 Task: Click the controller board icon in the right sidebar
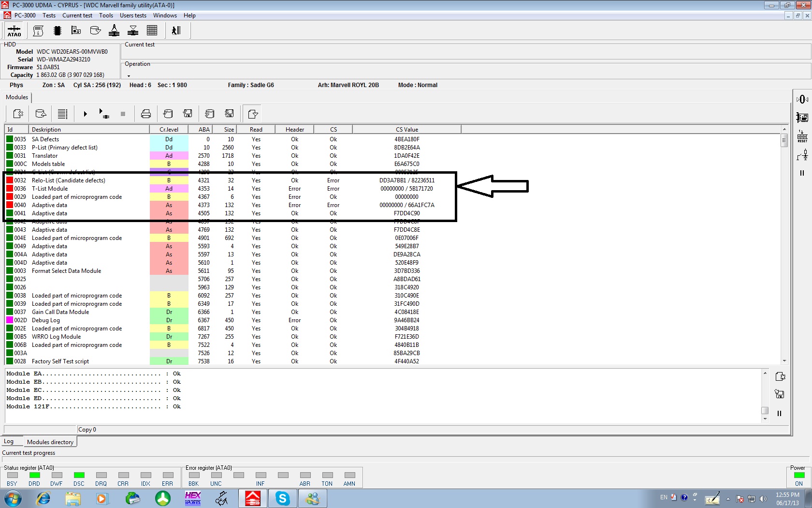[x=802, y=118]
